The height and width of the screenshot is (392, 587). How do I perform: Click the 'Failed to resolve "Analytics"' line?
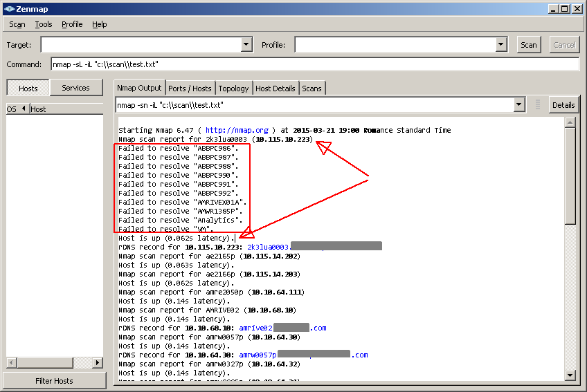[x=181, y=220]
